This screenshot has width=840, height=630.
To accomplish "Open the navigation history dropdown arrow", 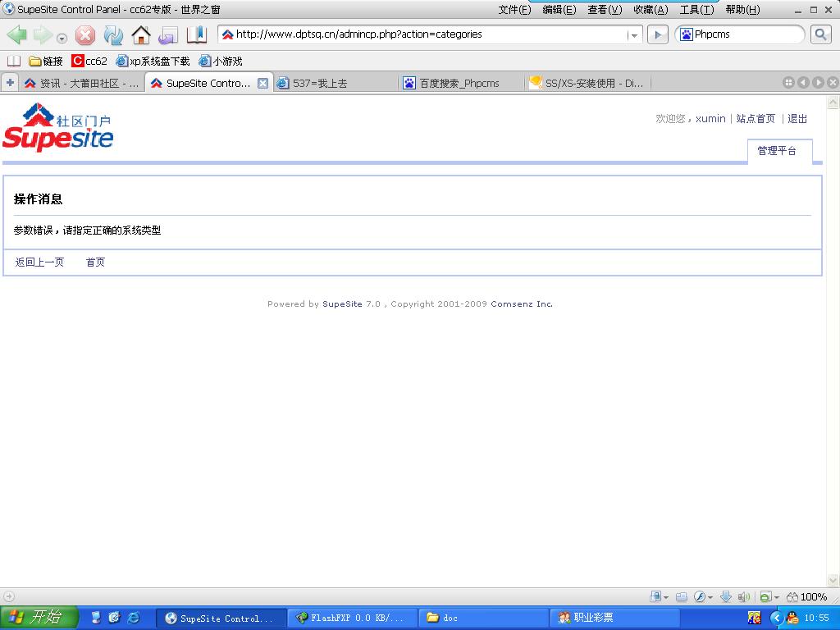I will point(62,39).
